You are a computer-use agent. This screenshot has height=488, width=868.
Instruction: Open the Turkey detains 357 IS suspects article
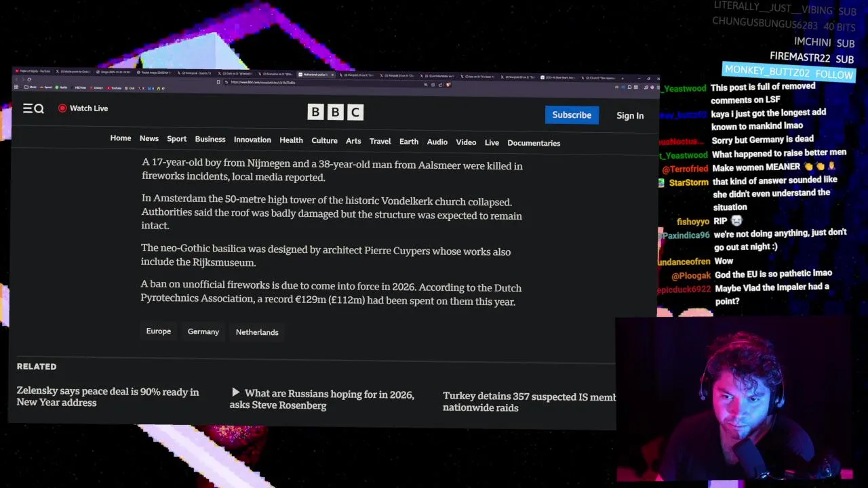pos(529,402)
